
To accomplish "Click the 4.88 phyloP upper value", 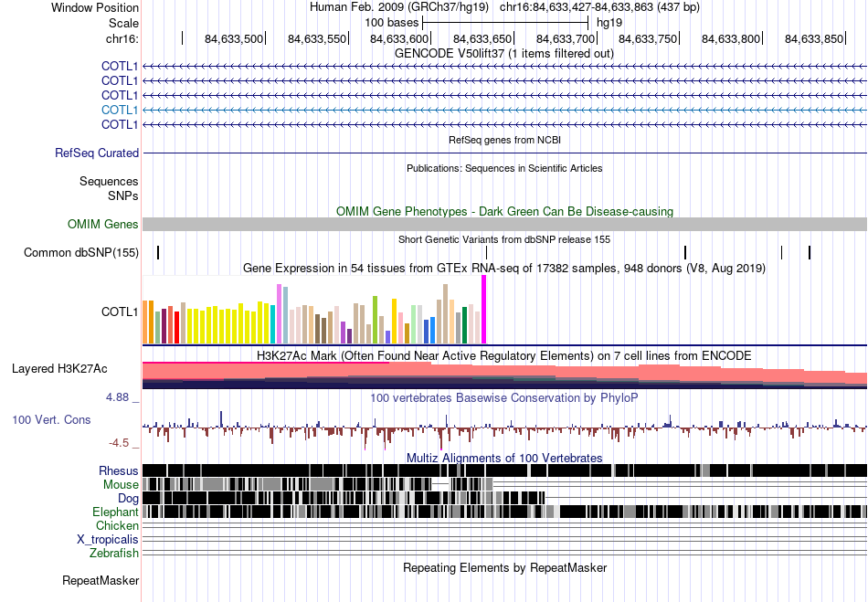I will click(x=117, y=397).
